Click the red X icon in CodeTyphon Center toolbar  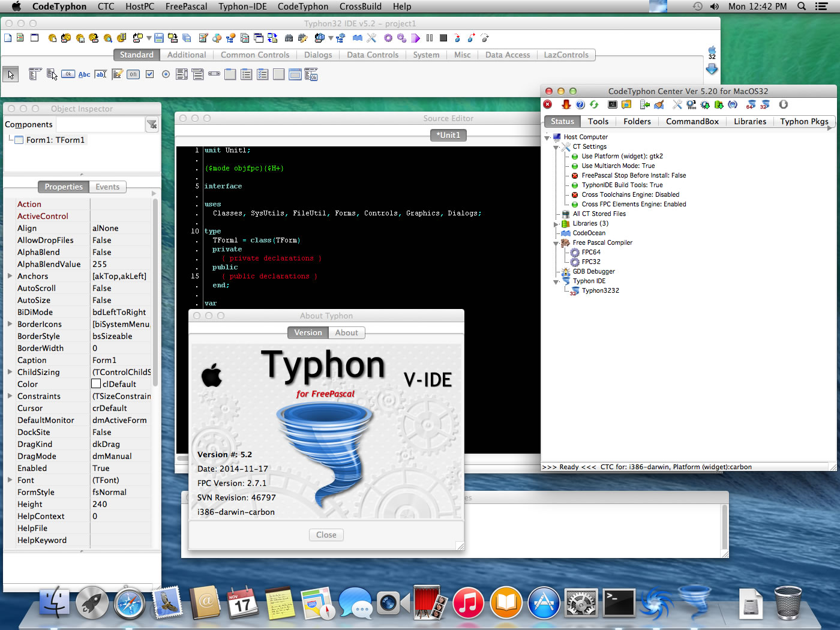pyautogui.click(x=548, y=104)
